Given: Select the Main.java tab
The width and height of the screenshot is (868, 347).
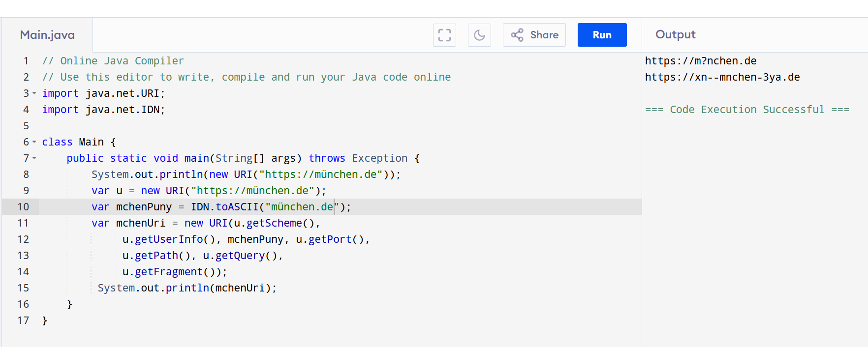Looking at the screenshot, I should (47, 35).
